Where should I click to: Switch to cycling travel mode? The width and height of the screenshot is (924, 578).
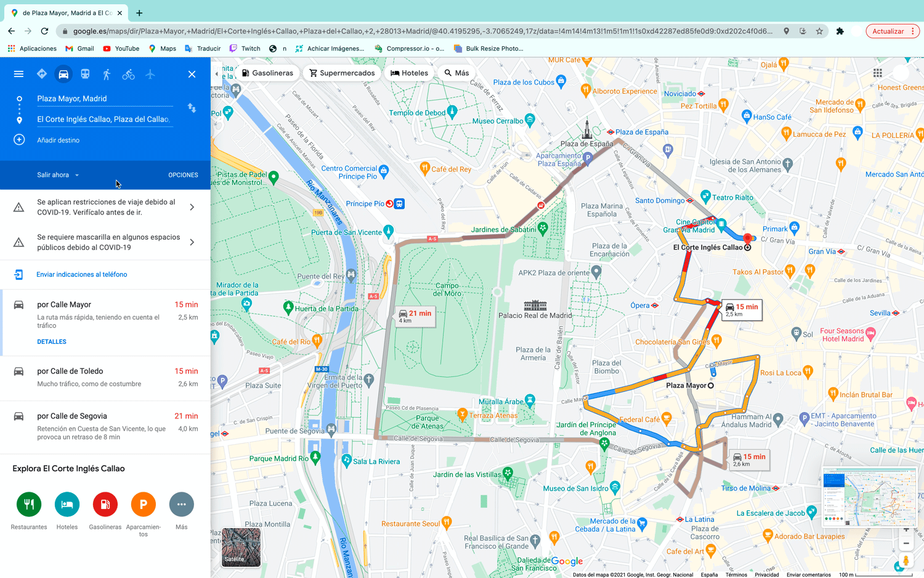[128, 74]
